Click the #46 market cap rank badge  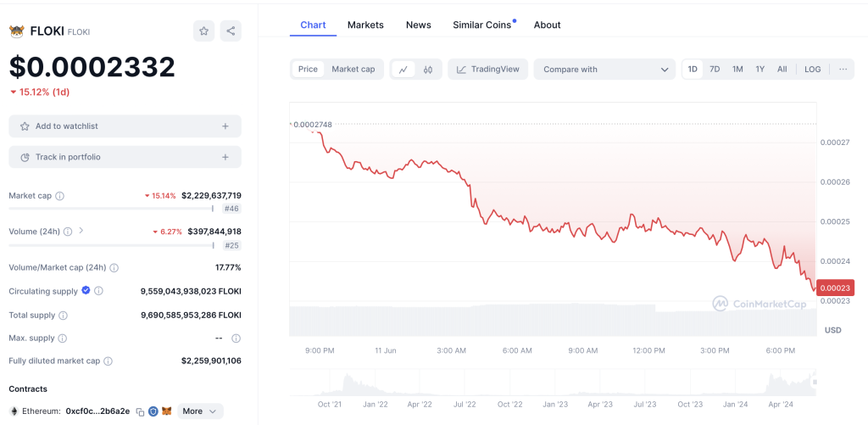coord(231,209)
